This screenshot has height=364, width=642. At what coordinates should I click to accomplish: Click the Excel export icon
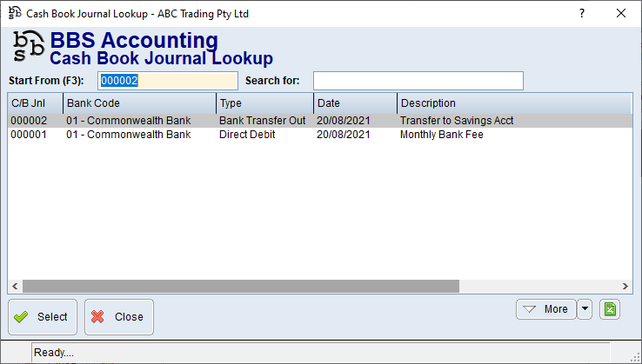point(610,309)
